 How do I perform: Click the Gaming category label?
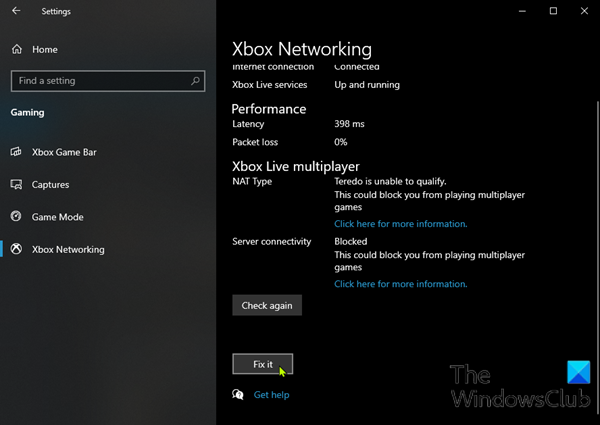(x=28, y=112)
